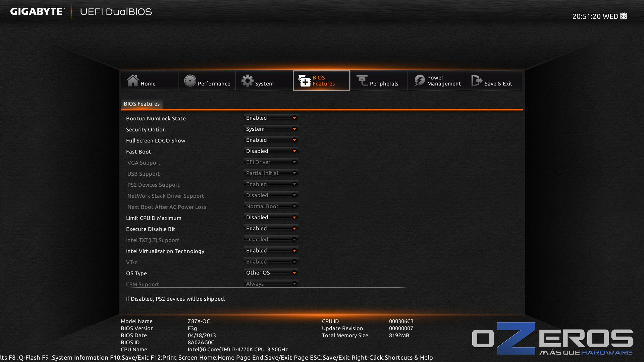
Task: Select the Full Screen LOGO Show label
Action: pyautogui.click(x=156, y=140)
